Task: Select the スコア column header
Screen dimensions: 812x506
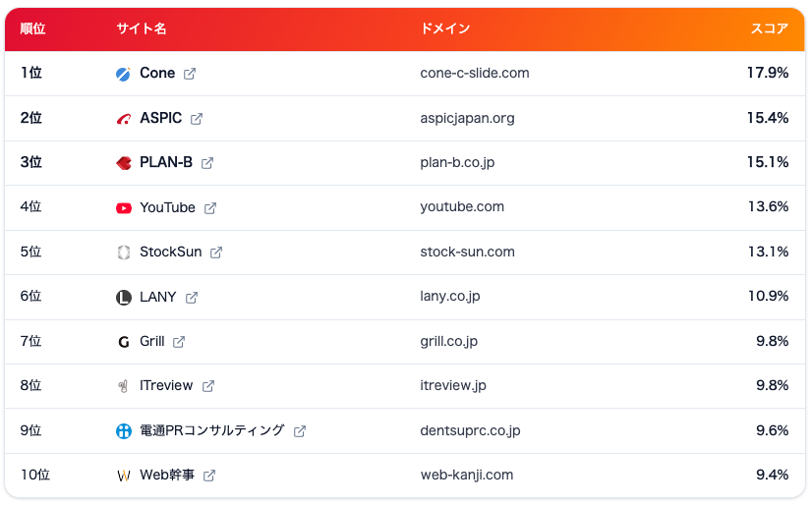Action: click(770, 28)
